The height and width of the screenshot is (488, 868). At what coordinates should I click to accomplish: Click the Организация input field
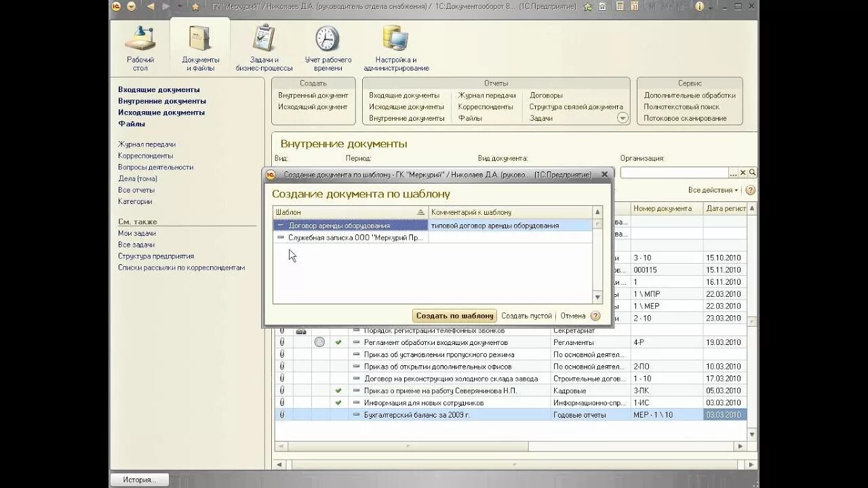[x=674, y=173]
